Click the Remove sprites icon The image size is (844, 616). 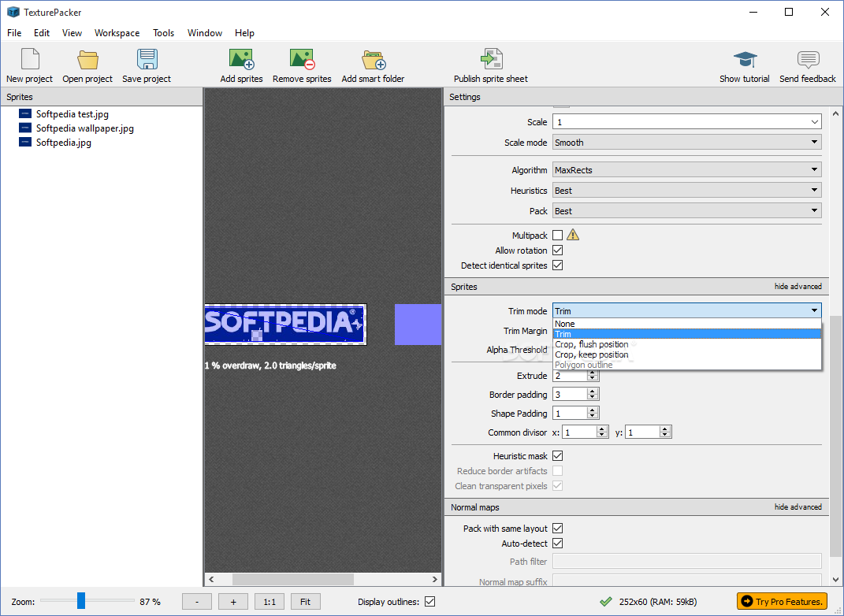302,59
